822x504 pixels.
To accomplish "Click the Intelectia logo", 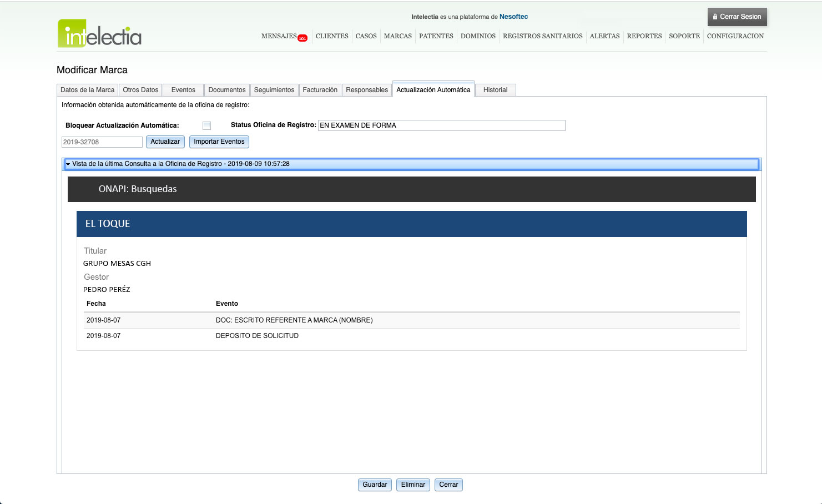I will click(99, 34).
